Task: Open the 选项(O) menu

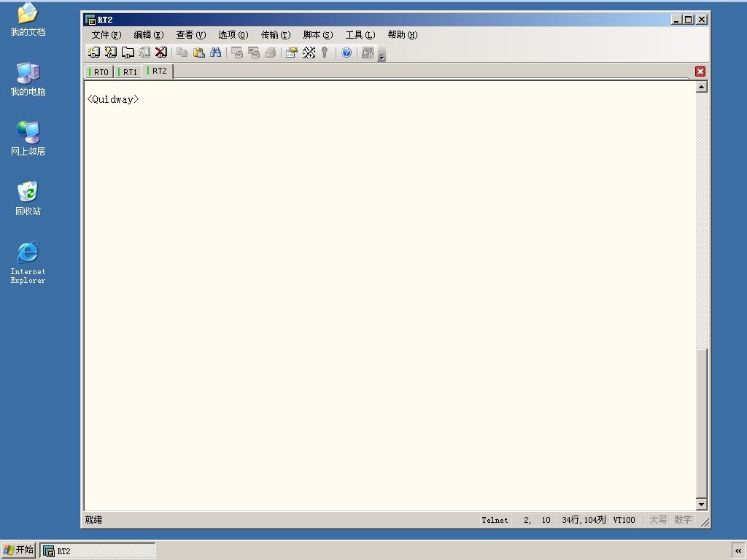Action: [233, 35]
